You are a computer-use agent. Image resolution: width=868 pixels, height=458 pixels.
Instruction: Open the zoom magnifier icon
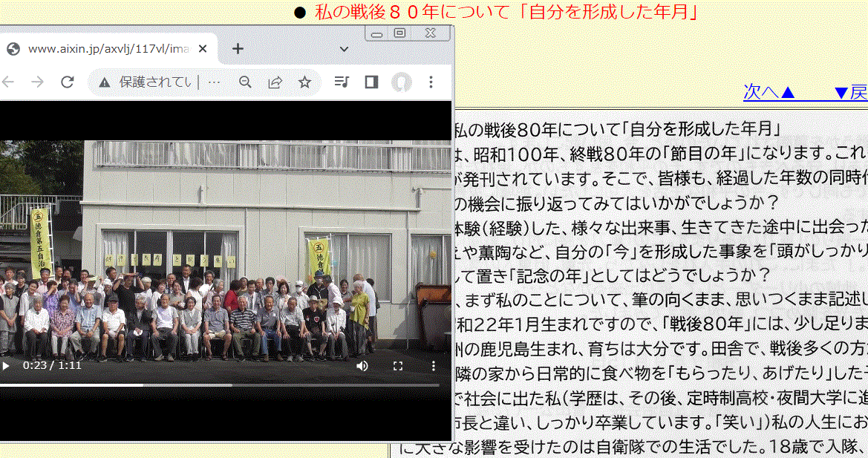[x=245, y=82]
